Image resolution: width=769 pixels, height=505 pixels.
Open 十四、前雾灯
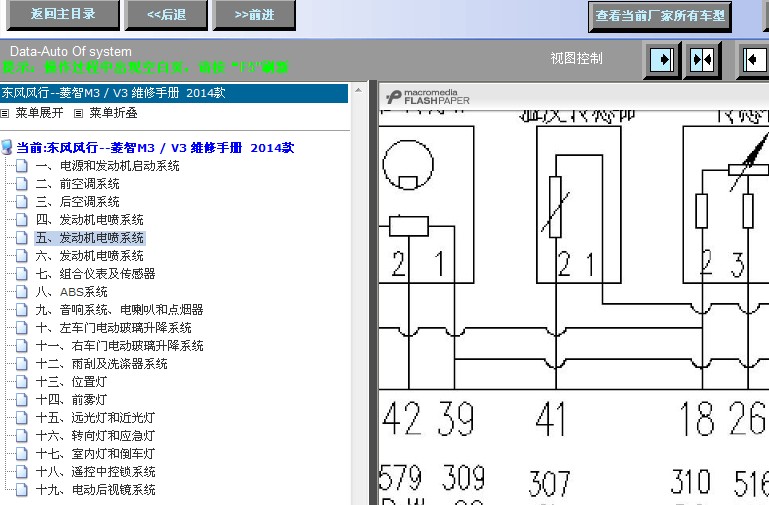click(71, 400)
